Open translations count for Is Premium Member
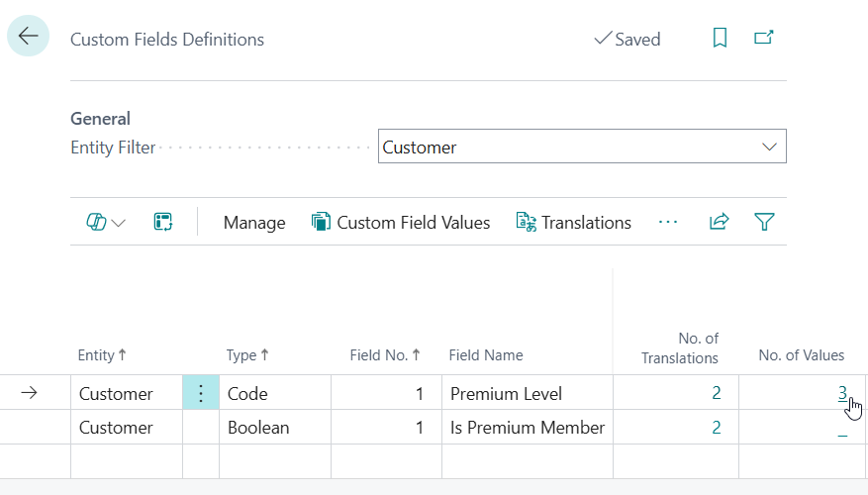The width and height of the screenshot is (868, 495). (716, 428)
